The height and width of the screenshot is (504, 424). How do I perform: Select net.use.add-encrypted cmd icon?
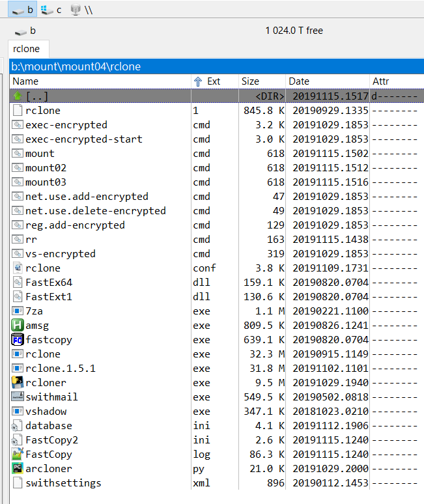(x=18, y=197)
